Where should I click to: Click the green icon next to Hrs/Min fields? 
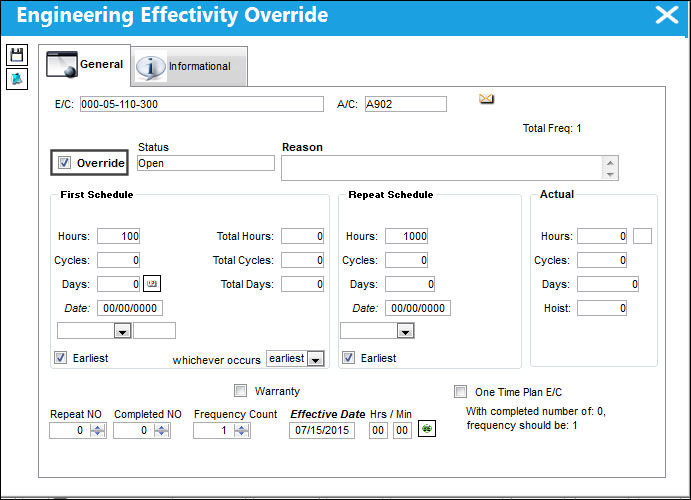click(427, 429)
